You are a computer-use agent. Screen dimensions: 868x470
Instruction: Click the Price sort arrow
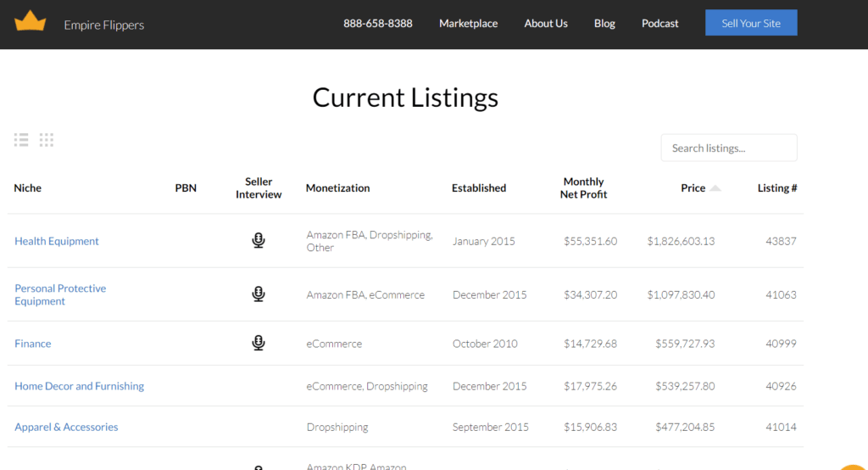coord(715,187)
